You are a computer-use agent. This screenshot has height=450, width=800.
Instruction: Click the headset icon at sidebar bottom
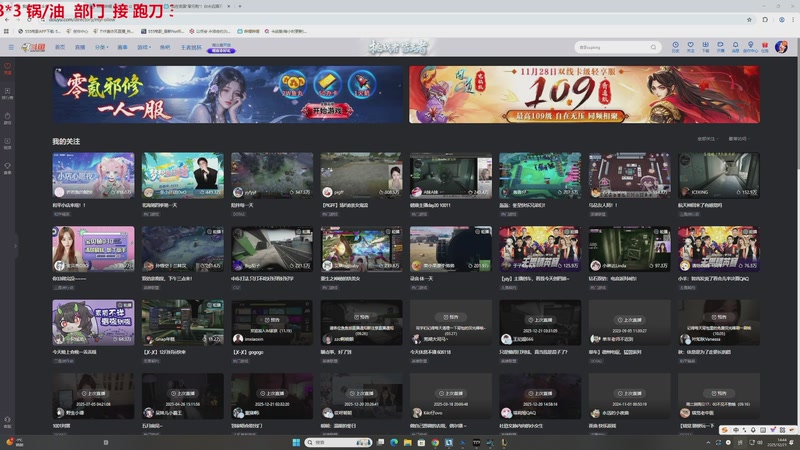(7, 421)
